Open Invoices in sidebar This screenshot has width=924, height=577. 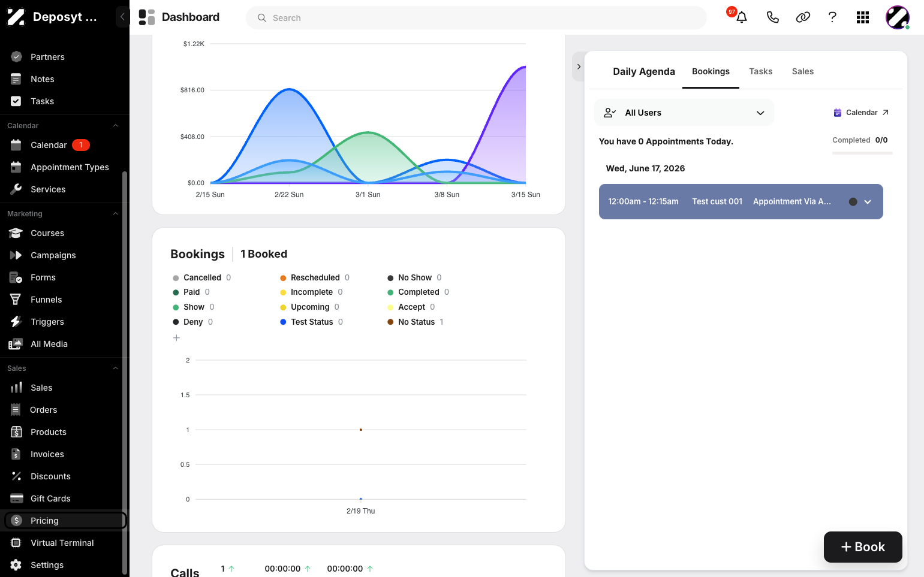47,454
